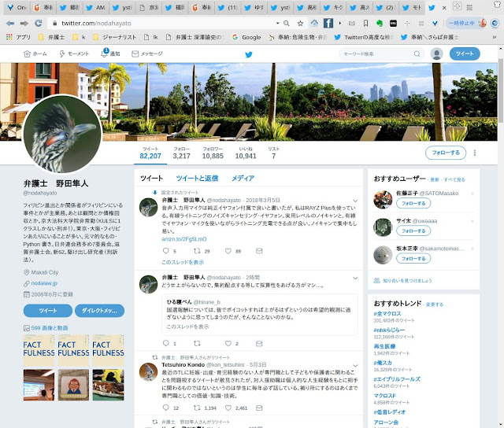504x428 pixels.
Task: Click the browser back arrow
Action: coord(10,24)
